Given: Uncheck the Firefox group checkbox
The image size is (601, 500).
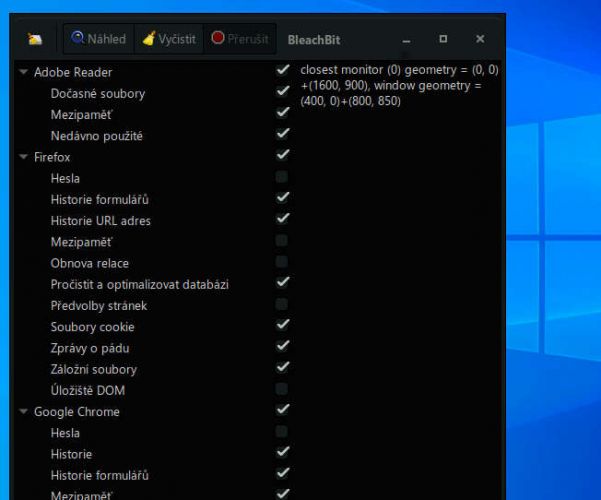Looking at the screenshot, I should pos(283,155).
